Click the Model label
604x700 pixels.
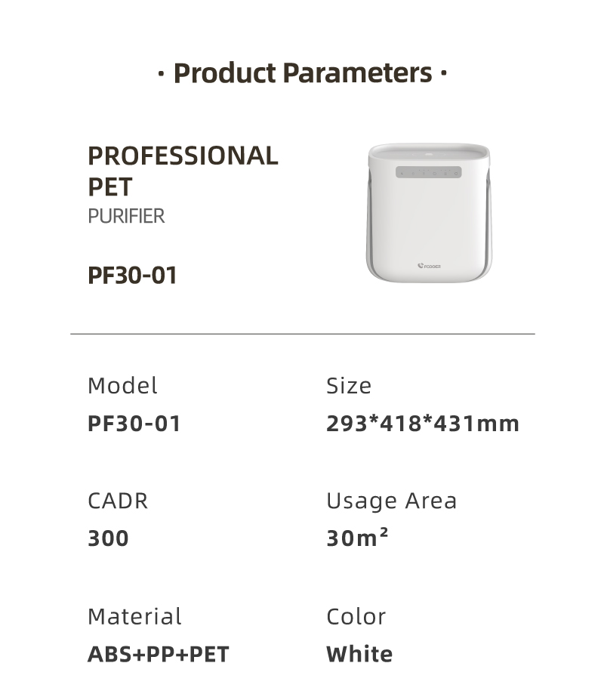(x=122, y=386)
